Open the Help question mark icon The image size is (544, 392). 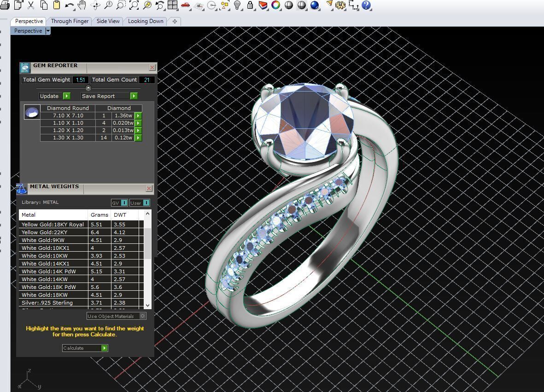click(x=366, y=5)
